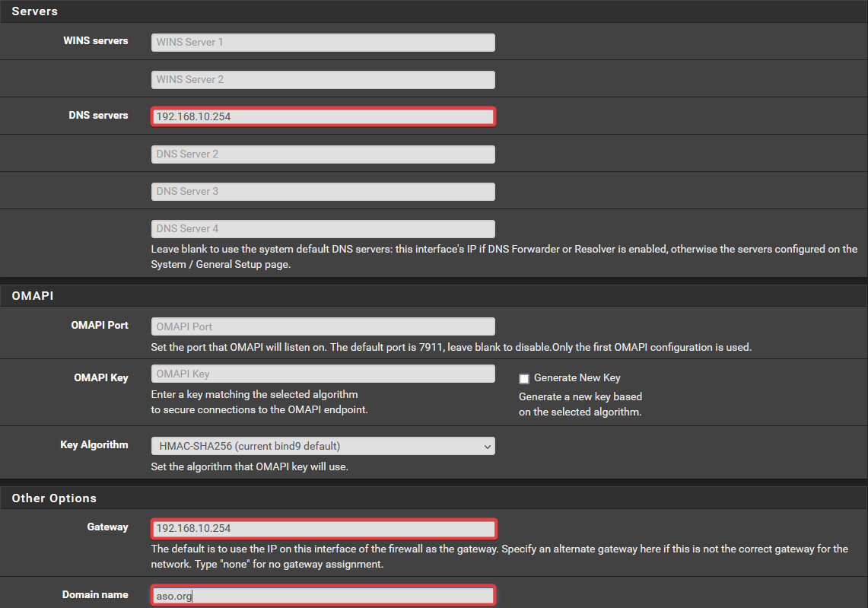
Task: Focus the DNS Server 3 text box
Action: click(x=323, y=192)
